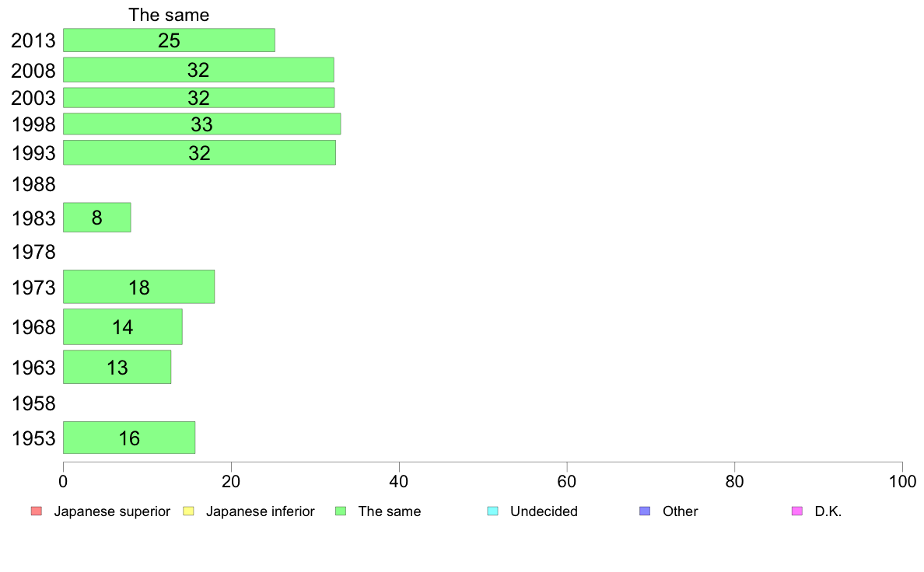Click the cyan Undecided legend swatch
This screenshot has height=572, width=924.
pos(492,511)
